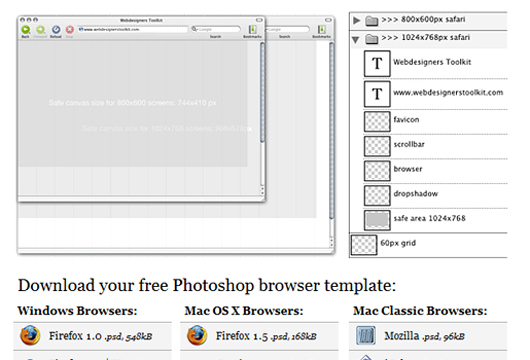Click the 'Mac OS X Browsers:' heading

point(244,311)
